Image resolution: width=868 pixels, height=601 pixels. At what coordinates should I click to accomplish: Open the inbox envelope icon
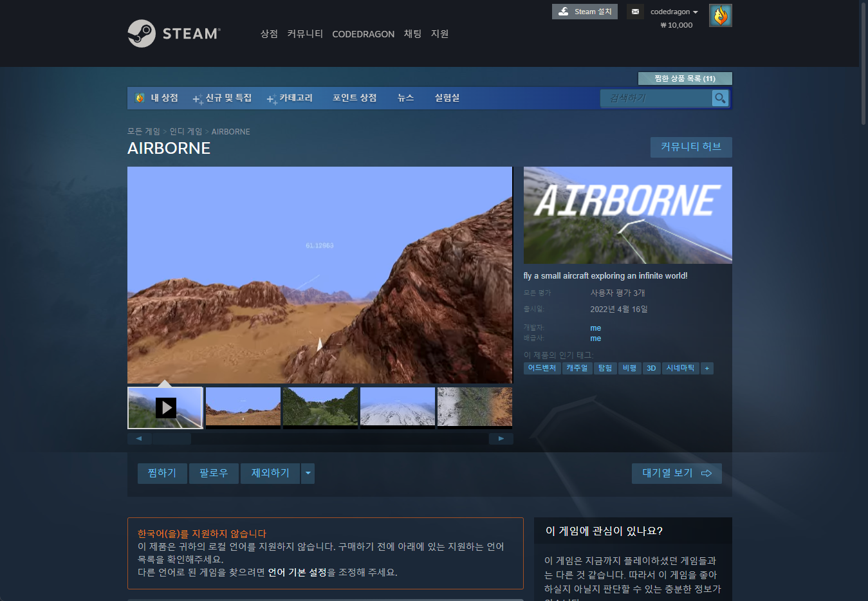tap(635, 12)
